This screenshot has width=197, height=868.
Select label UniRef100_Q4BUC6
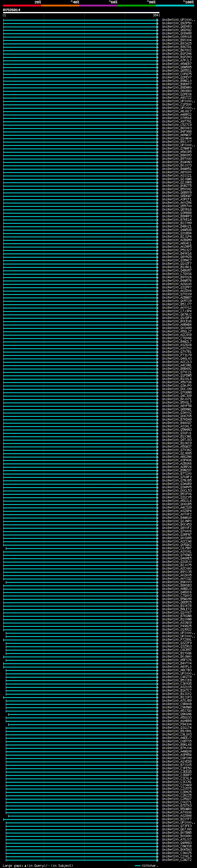pyautogui.click(x=176, y=593)
